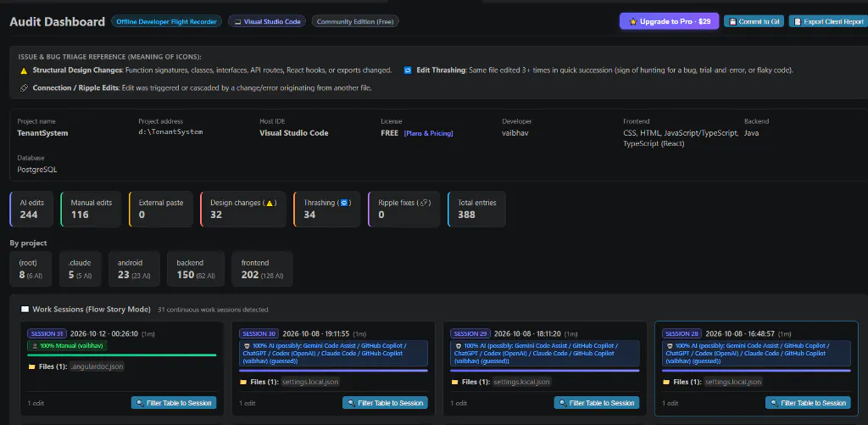
Task: Filter by android project chip
Action: point(135,269)
